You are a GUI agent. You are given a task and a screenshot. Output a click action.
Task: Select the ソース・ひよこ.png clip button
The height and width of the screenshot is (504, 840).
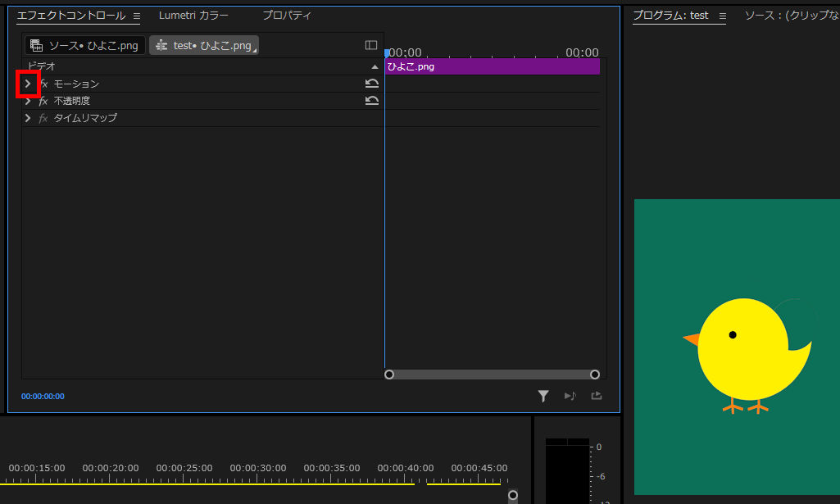pos(84,46)
